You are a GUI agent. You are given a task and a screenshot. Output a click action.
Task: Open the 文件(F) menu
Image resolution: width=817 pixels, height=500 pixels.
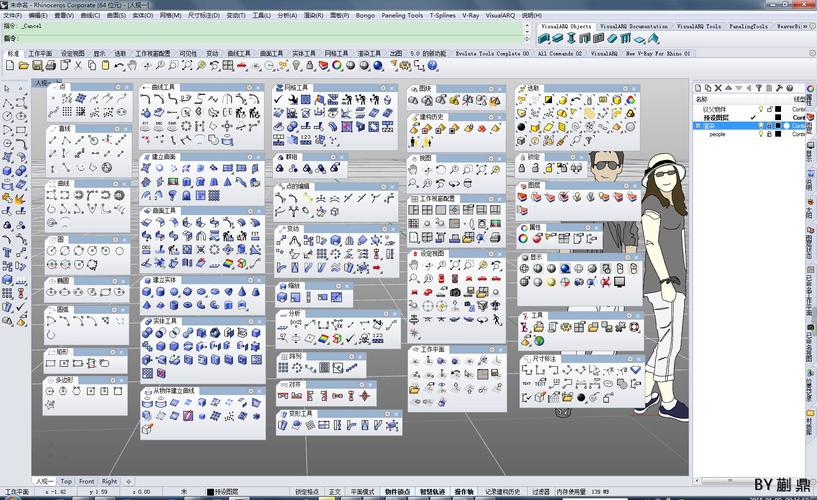[x=12, y=16]
